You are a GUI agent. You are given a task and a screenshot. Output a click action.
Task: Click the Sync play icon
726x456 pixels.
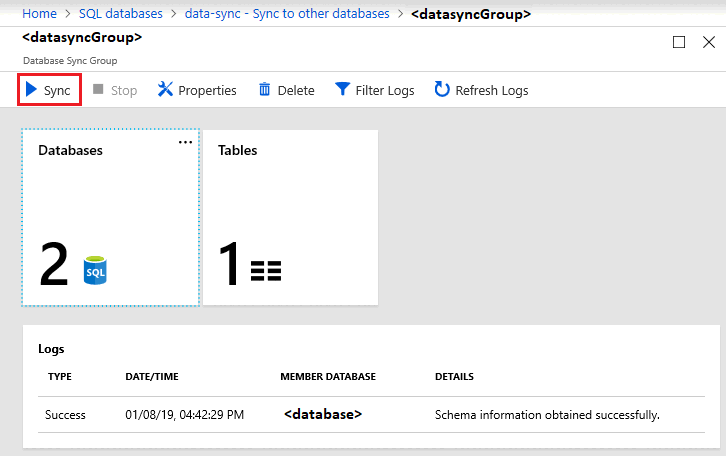[31, 90]
